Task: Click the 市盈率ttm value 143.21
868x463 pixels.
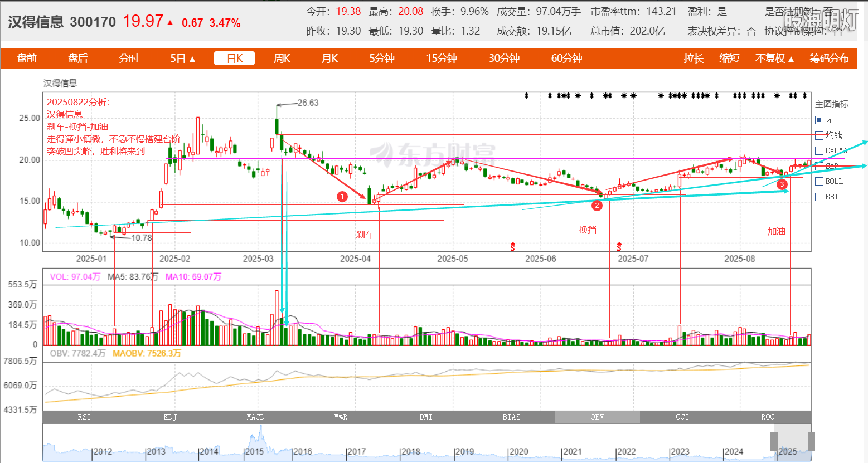Action: pos(662,12)
